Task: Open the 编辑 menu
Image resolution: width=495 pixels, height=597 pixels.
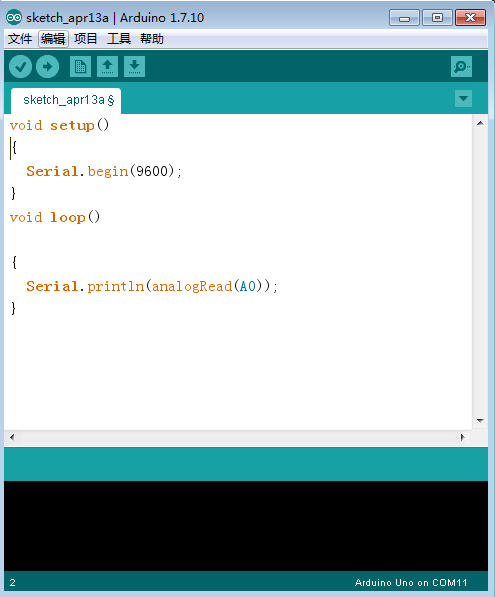Action: click(53, 39)
